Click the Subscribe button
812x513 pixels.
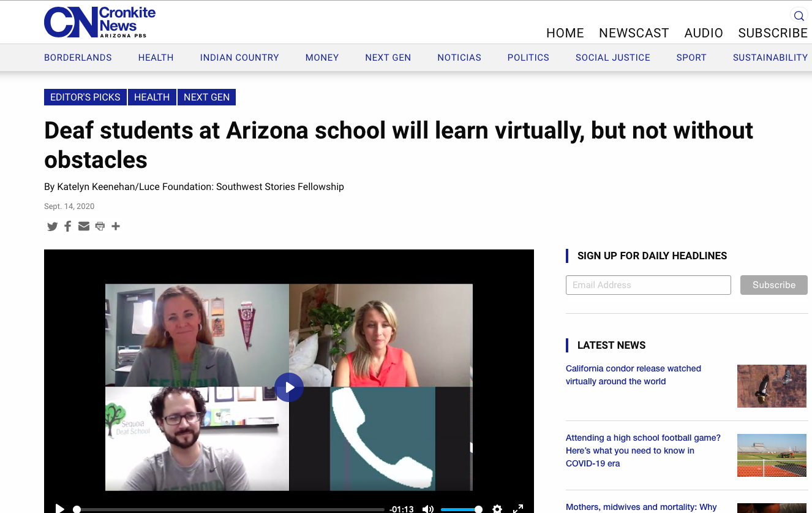click(773, 285)
